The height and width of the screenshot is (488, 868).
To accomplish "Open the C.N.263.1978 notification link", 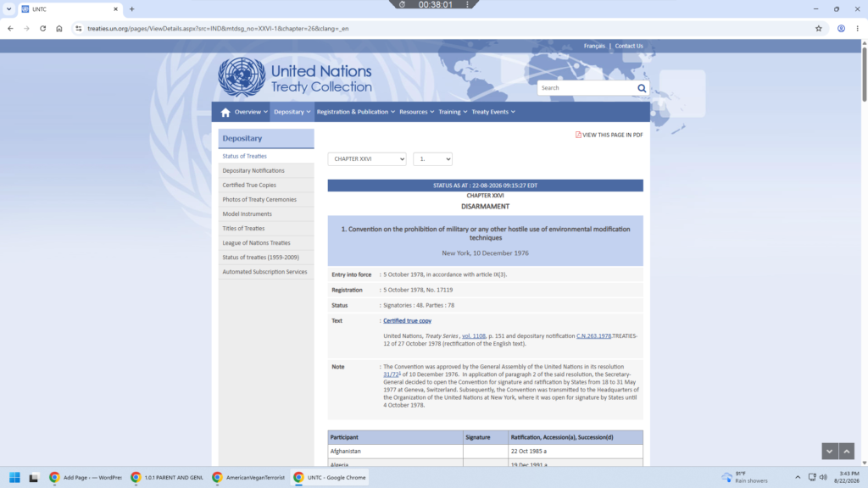I will coord(593,335).
